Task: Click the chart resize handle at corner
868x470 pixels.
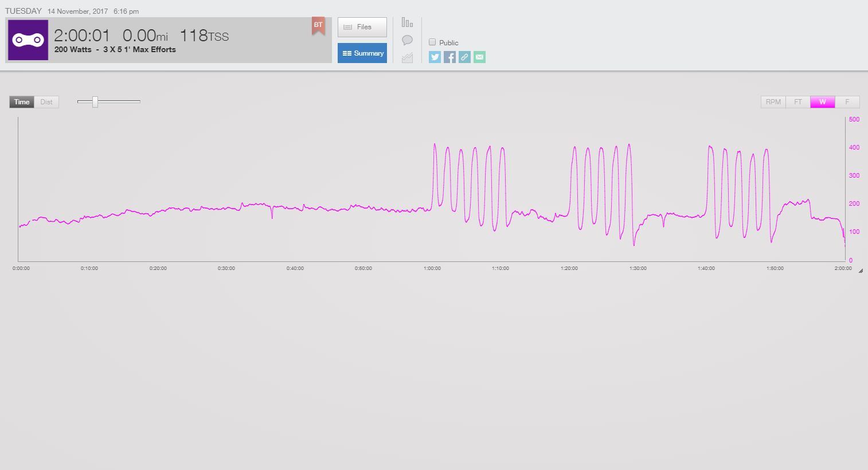Action: (861, 271)
